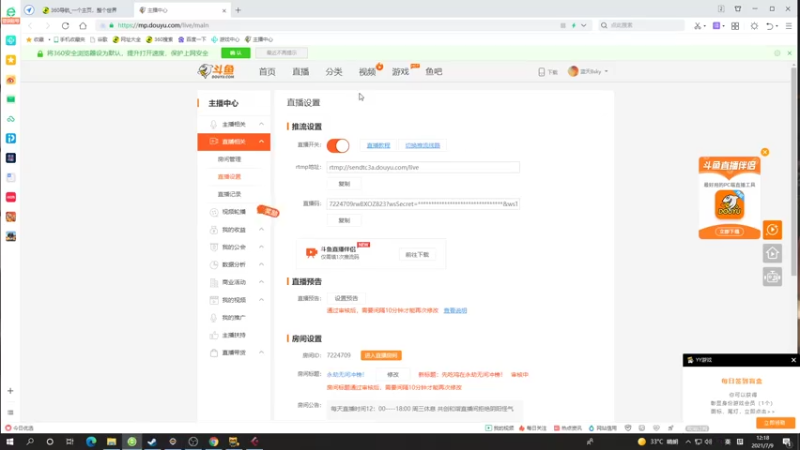Image resolution: width=800 pixels, height=450 pixels.
Task: Click the floating orange play button icon
Action: 772,230
